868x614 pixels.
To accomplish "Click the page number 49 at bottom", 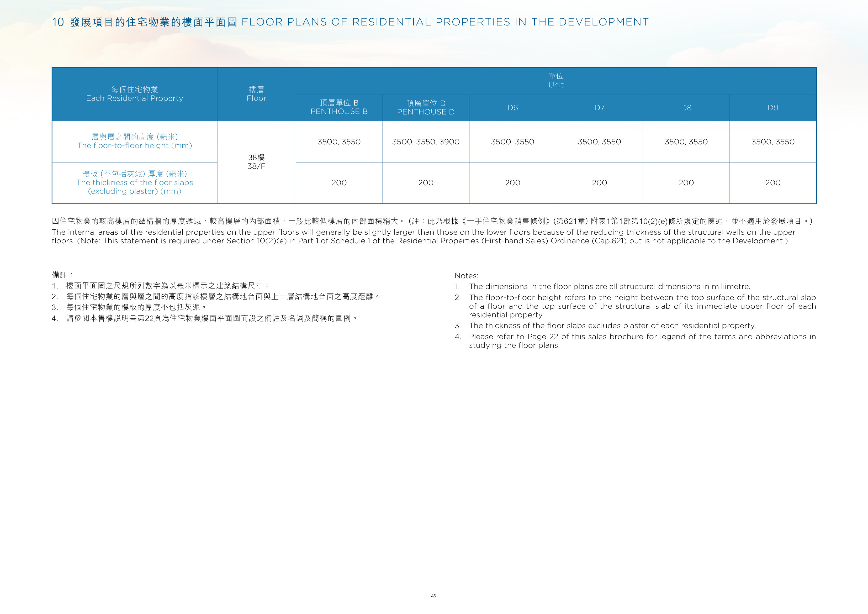I will pyautogui.click(x=434, y=596).
